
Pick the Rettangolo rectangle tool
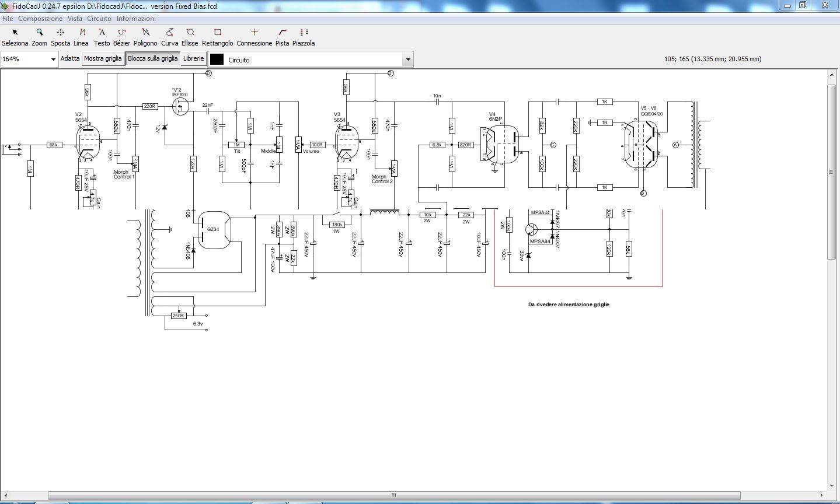(217, 37)
